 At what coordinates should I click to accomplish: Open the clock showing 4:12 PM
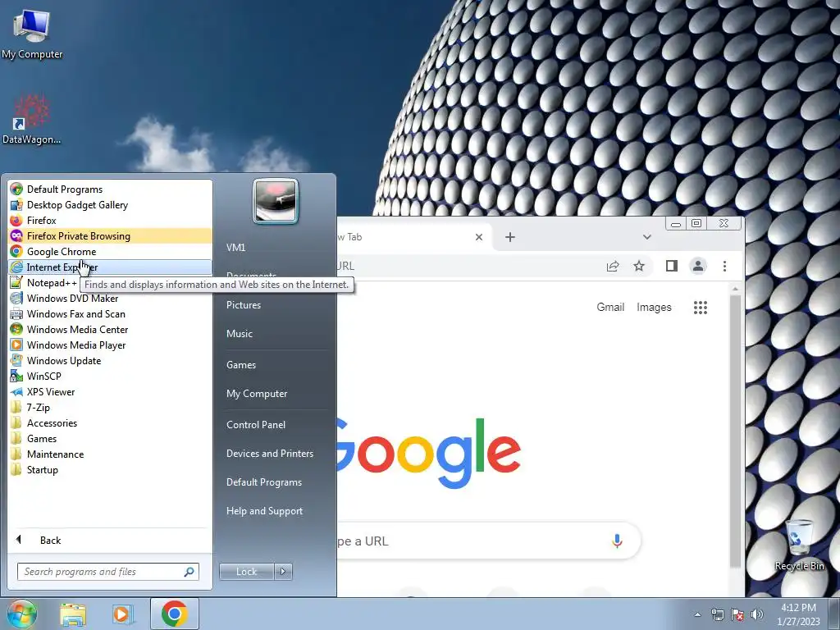coord(798,614)
